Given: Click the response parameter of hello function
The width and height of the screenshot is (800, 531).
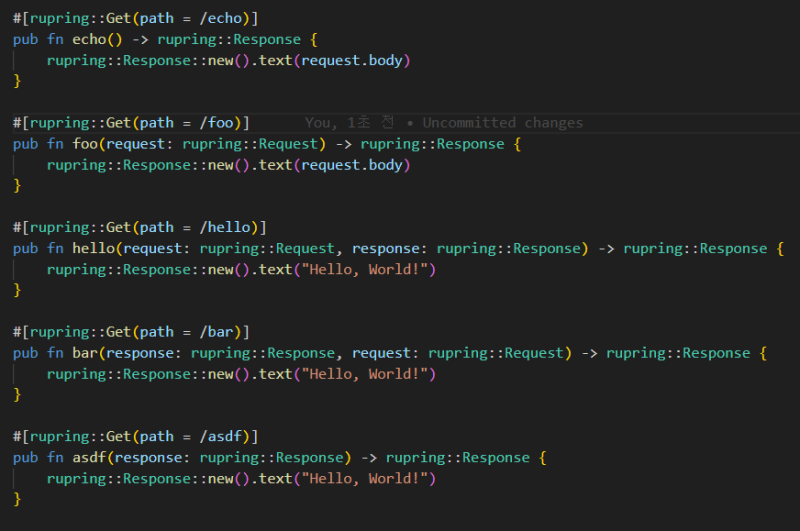Looking at the screenshot, I should [x=390, y=248].
